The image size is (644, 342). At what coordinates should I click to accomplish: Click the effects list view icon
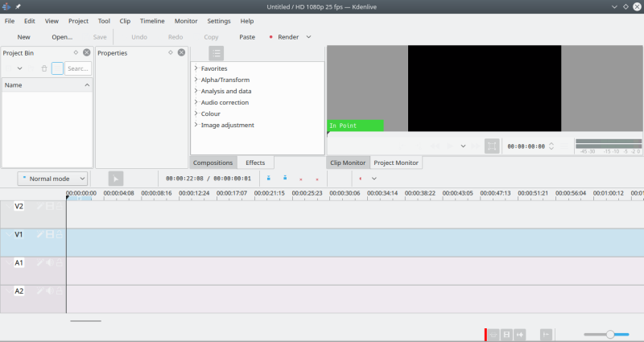coord(216,53)
